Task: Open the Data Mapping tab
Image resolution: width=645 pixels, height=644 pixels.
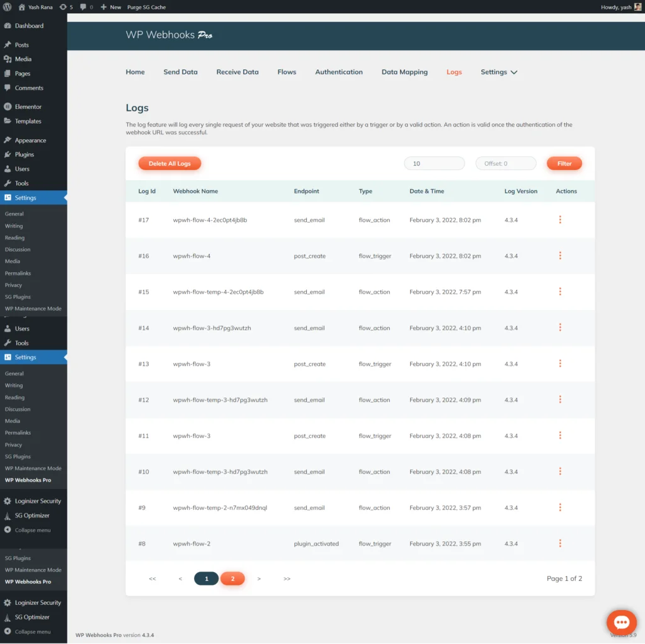Action: pyautogui.click(x=404, y=72)
